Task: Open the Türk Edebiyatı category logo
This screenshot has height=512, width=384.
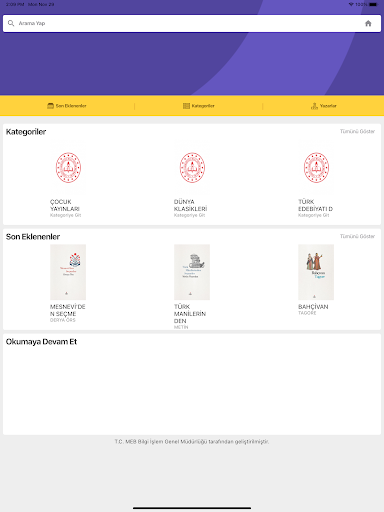Action: (x=316, y=168)
